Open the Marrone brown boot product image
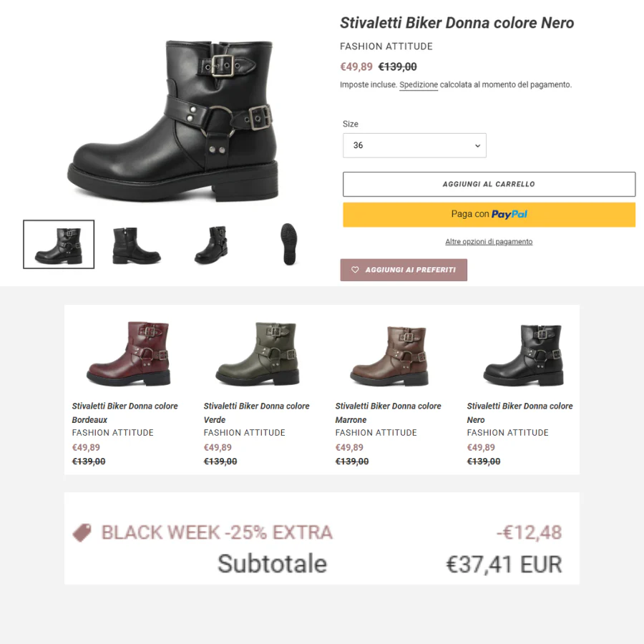 389,356
